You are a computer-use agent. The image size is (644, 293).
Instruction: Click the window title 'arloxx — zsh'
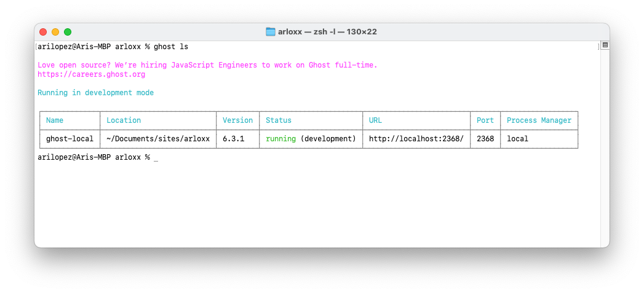pyautogui.click(x=328, y=32)
